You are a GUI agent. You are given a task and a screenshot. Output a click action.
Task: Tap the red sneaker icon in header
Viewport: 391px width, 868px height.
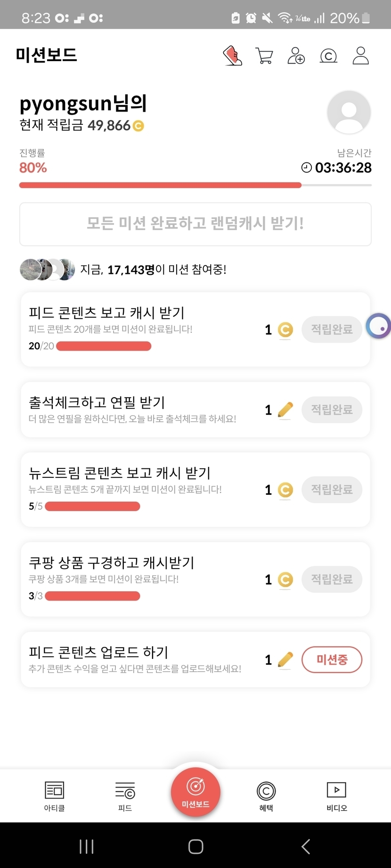coord(232,56)
